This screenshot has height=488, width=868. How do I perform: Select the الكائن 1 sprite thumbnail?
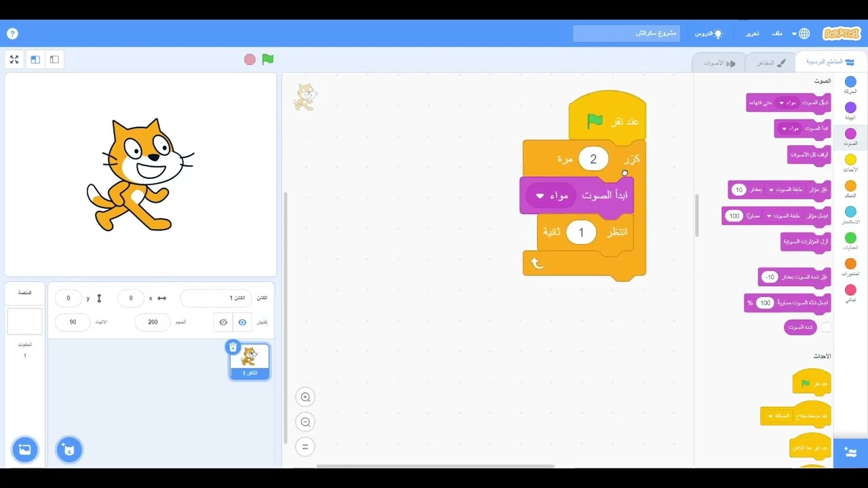(250, 361)
